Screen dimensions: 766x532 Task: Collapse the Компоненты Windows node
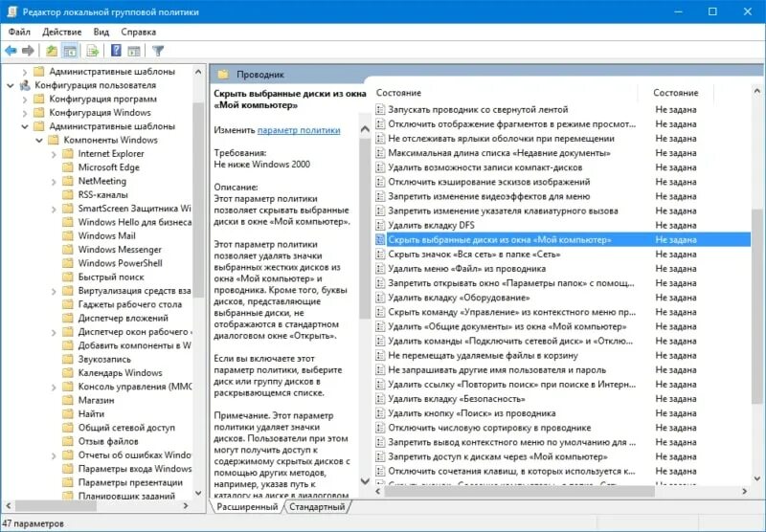click(39, 140)
